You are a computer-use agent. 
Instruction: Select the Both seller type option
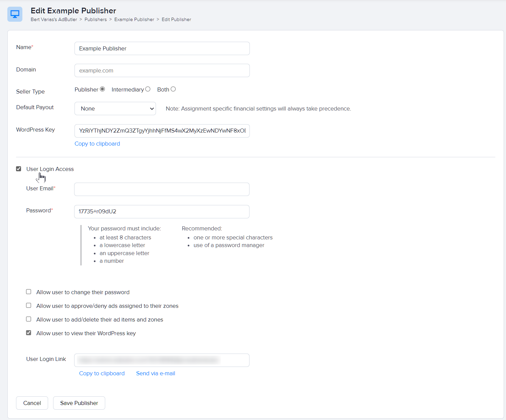[x=173, y=89]
